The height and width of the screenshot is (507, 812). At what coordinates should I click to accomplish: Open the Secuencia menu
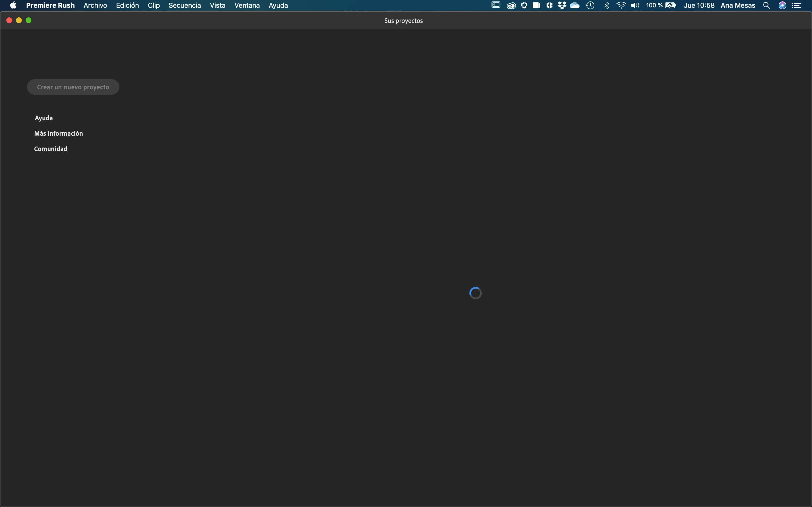point(185,5)
